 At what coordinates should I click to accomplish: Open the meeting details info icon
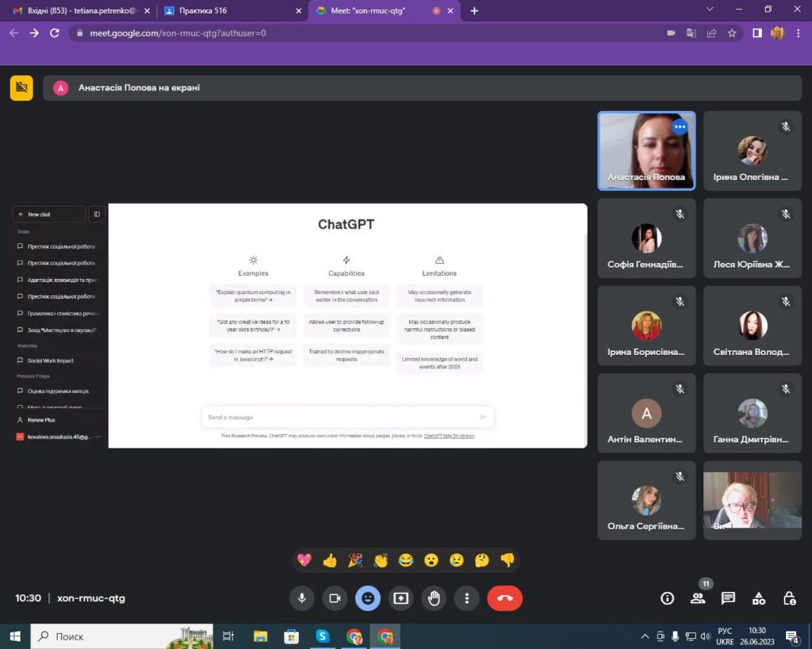[x=668, y=598]
